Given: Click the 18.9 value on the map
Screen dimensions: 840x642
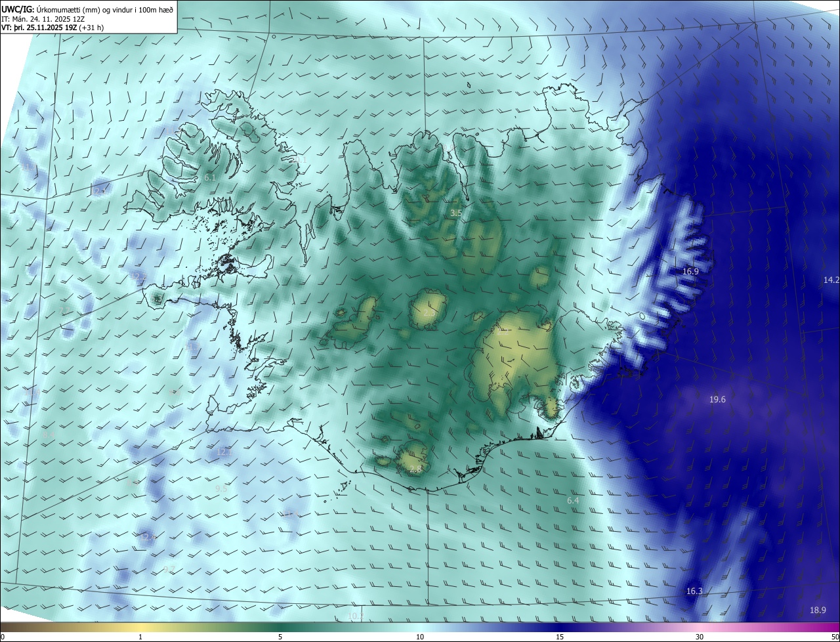Looking at the screenshot, I should point(818,610).
